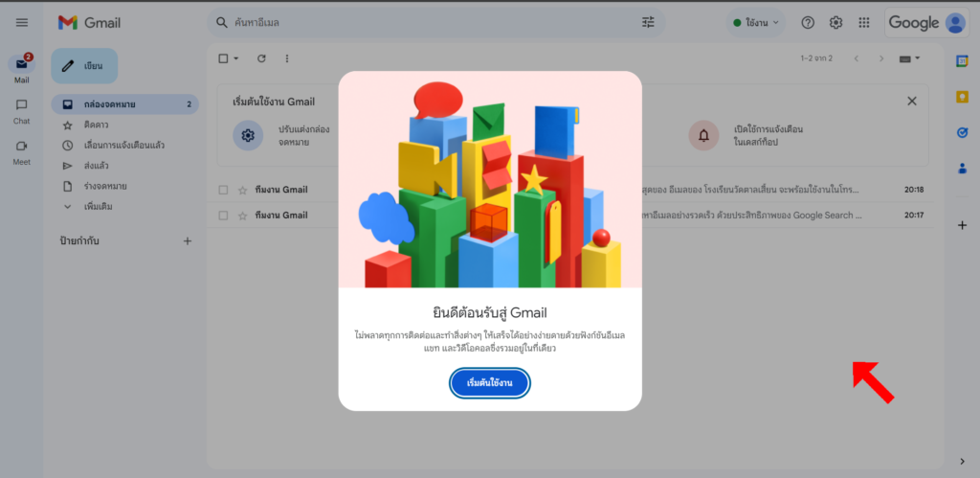Click the welcome illustration image
The height and width of the screenshot is (478, 980).
(490, 179)
